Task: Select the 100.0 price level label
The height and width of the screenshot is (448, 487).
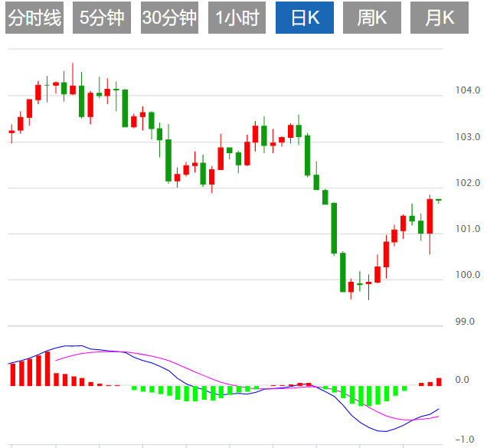Action: [x=466, y=275]
